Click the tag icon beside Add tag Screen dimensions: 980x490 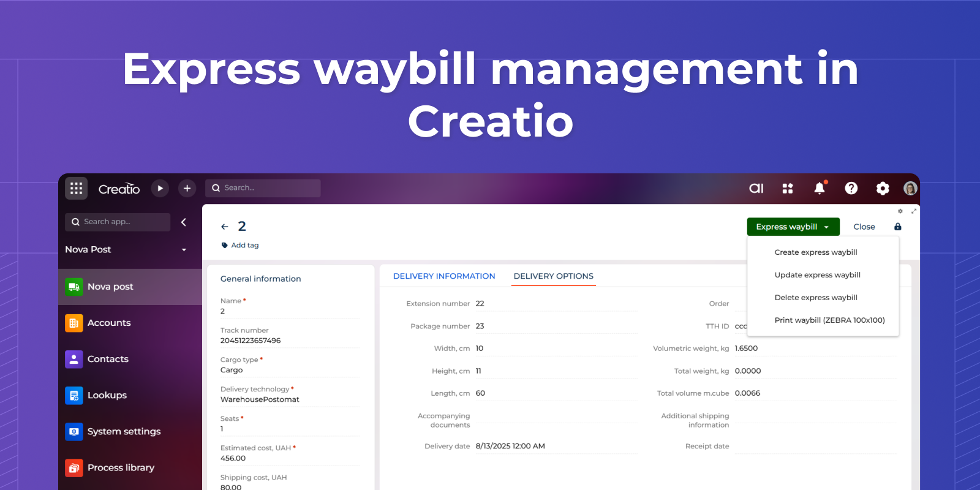[x=224, y=245]
